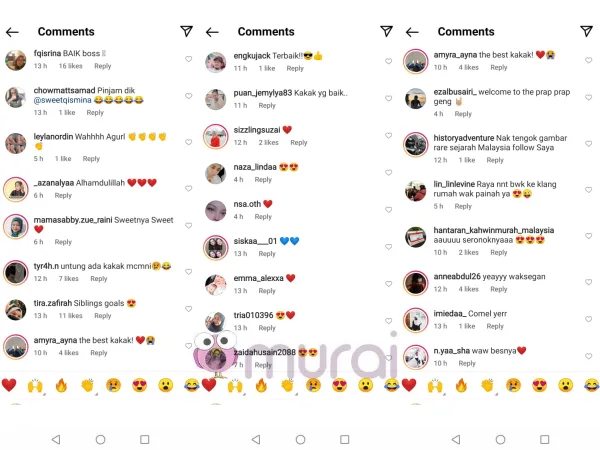This screenshot has width=600, height=450.
Task: Like the engkujack Terbaik comment
Action: pyautogui.click(x=388, y=61)
